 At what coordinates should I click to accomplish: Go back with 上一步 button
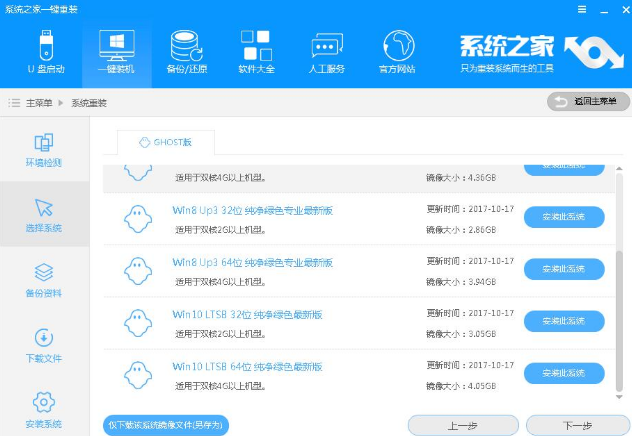(463, 426)
